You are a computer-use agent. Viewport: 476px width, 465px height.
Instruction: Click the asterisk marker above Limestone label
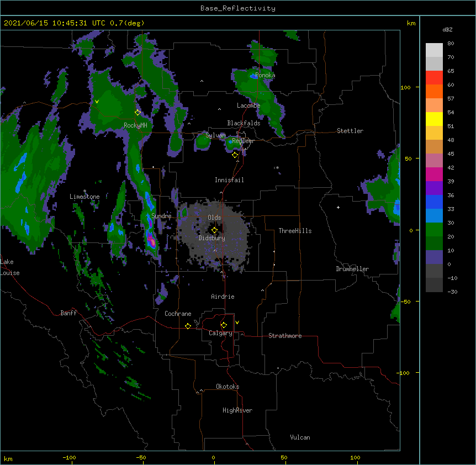pos(84,191)
